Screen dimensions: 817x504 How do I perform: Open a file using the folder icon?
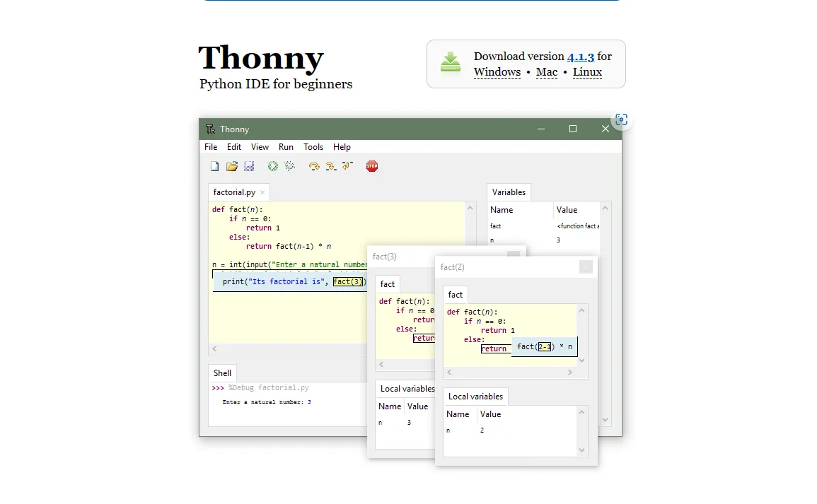[x=231, y=165]
